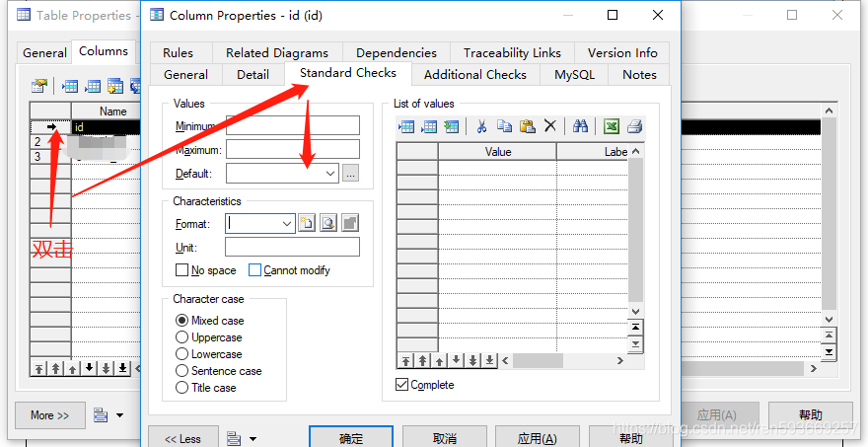868x447 pixels.
Task: Move value to top of list arrow
Action: tap(405, 361)
